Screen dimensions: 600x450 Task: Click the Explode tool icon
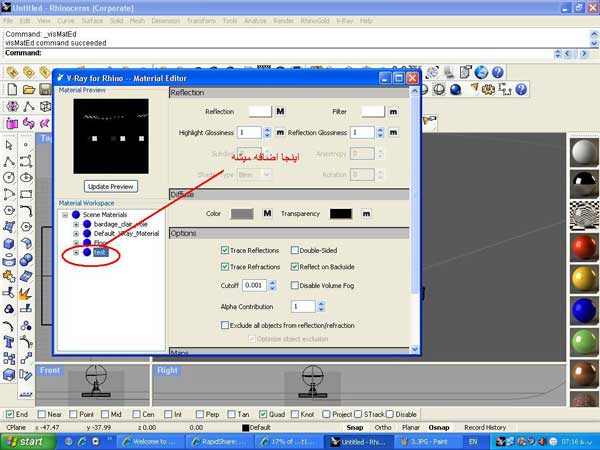coord(26,293)
